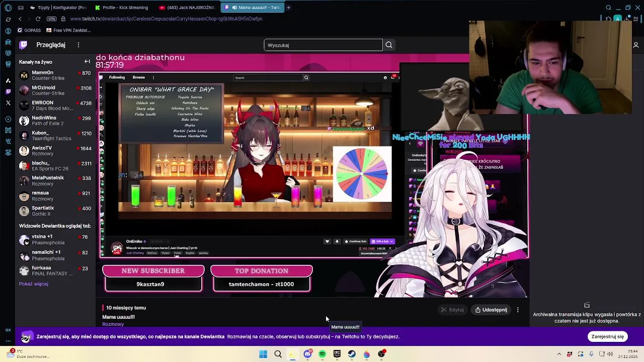Open NadinWins channel in sidebar
Viewport: 644px width, 362px height.
(55, 121)
